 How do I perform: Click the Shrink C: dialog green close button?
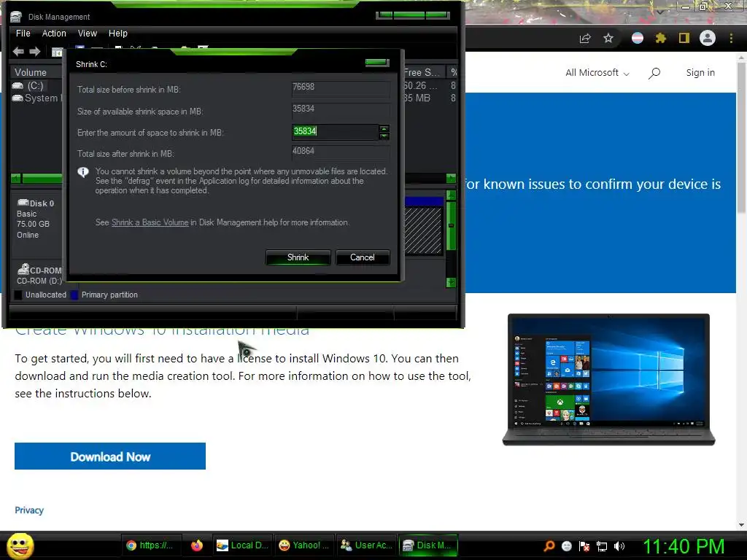click(377, 63)
